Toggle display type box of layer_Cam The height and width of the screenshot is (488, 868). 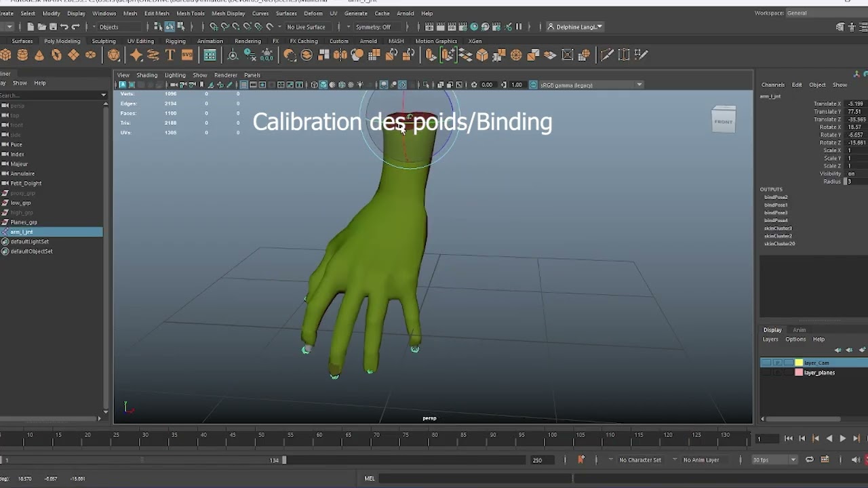click(788, 363)
